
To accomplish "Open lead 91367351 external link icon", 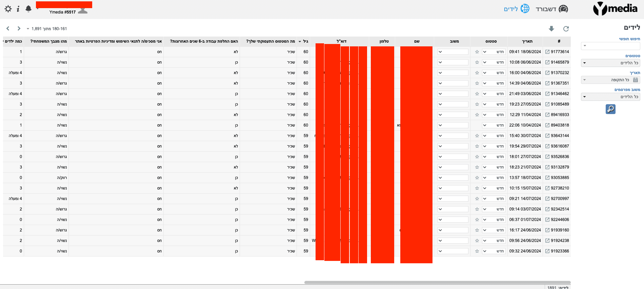I will click(547, 83).
